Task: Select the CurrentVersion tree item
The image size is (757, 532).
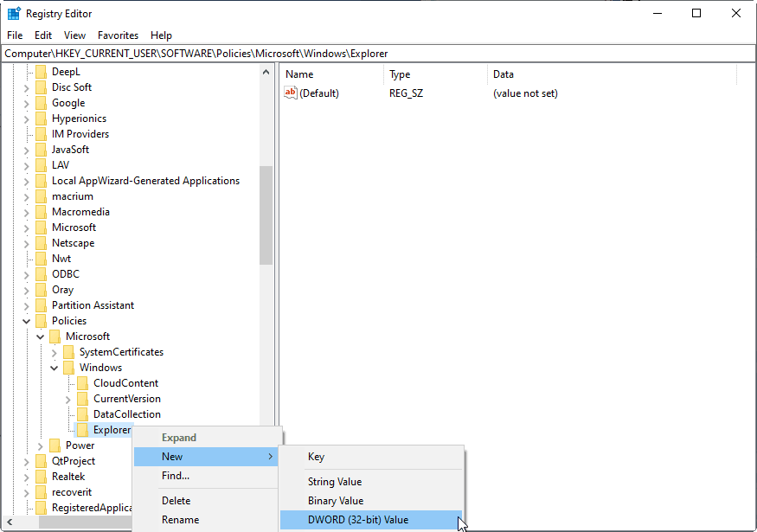Action: point(127,399)
